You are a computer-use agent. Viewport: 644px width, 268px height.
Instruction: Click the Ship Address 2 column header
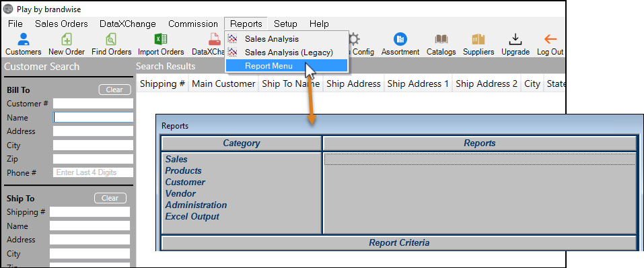[x=487, y=84]
